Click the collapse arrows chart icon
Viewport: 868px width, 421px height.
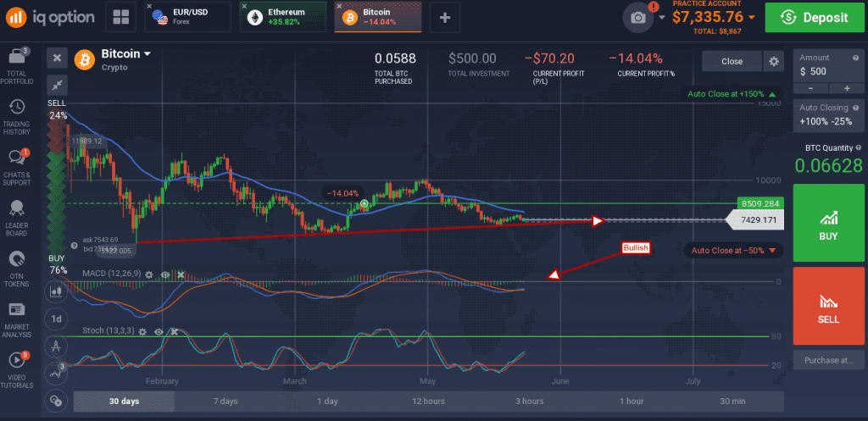tap(57, 85)
